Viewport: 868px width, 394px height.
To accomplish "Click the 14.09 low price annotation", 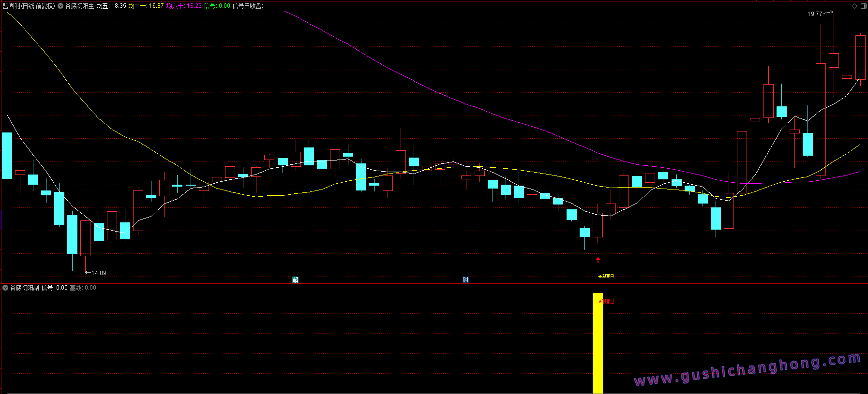I will [99, 273].
